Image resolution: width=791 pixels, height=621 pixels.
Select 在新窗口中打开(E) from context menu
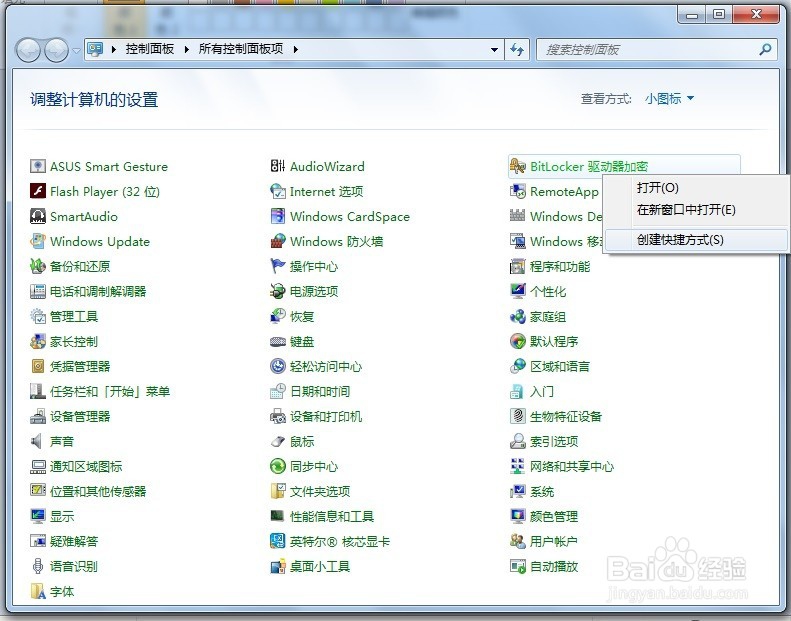[x=686, y=209]
